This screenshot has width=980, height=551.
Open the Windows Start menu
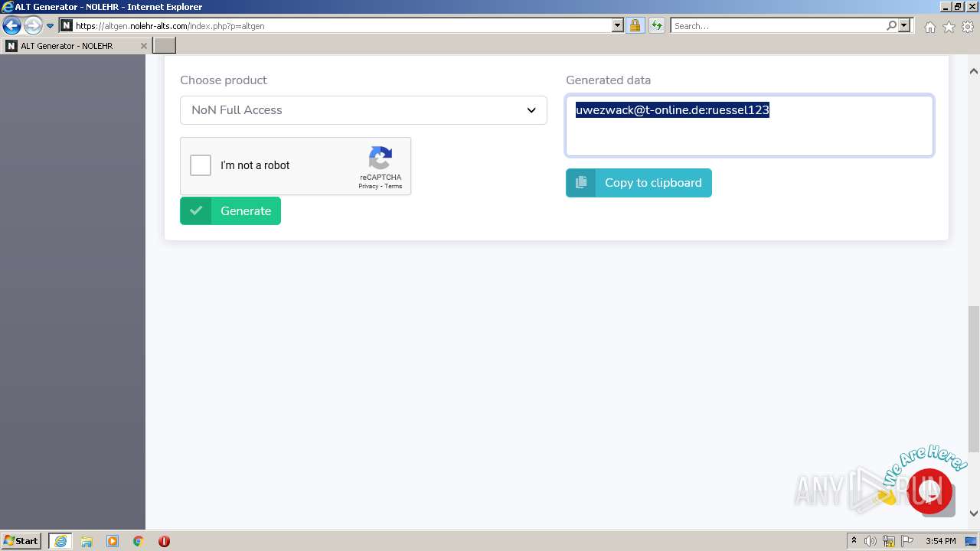(x=21, y=541)
